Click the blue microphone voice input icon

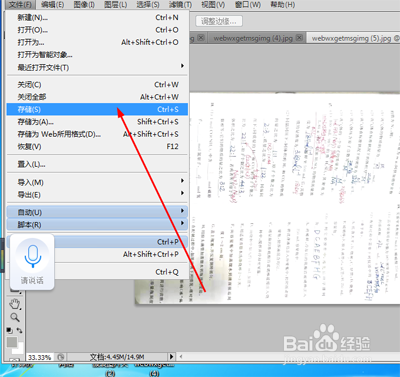pos(32,256)
